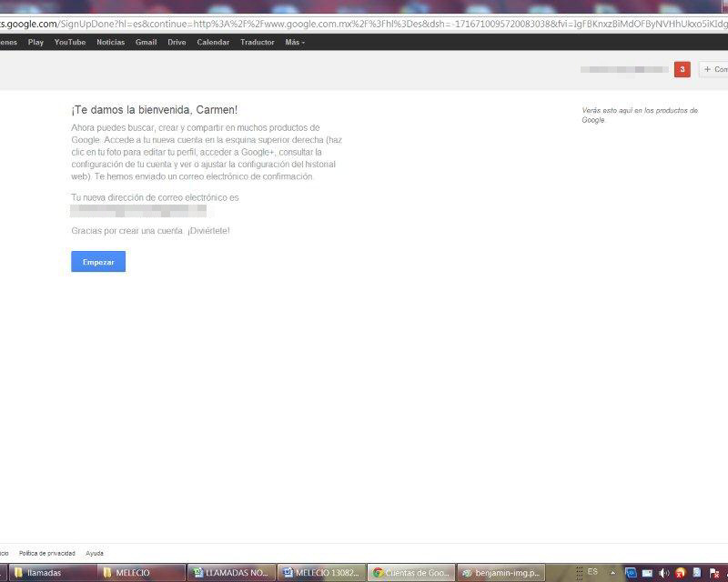
Task: Open YouTube in the Google bar
Action: (x=70, y=42)
